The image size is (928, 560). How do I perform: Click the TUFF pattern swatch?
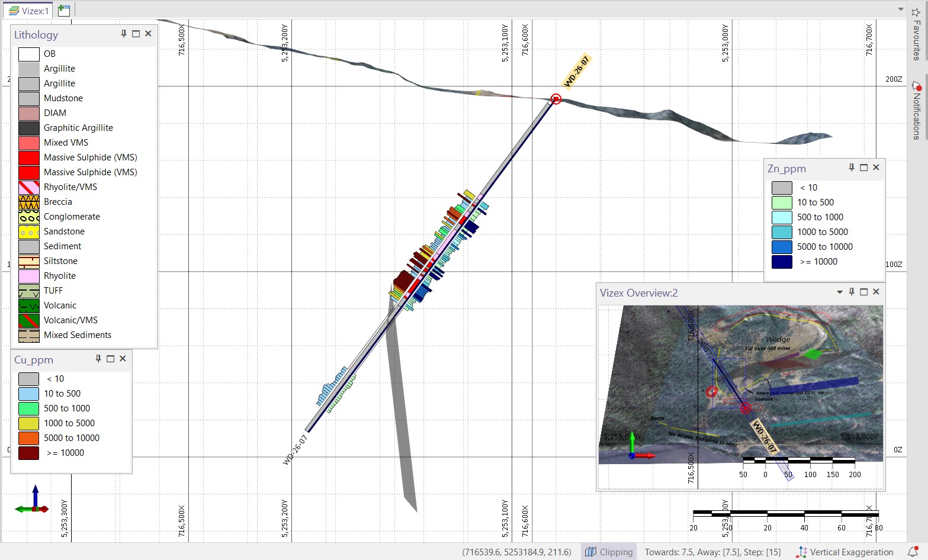pos(29,291)
